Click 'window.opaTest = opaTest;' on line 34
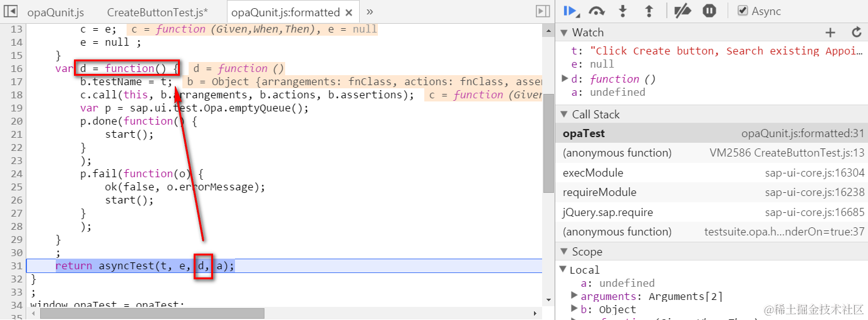868x320 pixels. [107, 304]
